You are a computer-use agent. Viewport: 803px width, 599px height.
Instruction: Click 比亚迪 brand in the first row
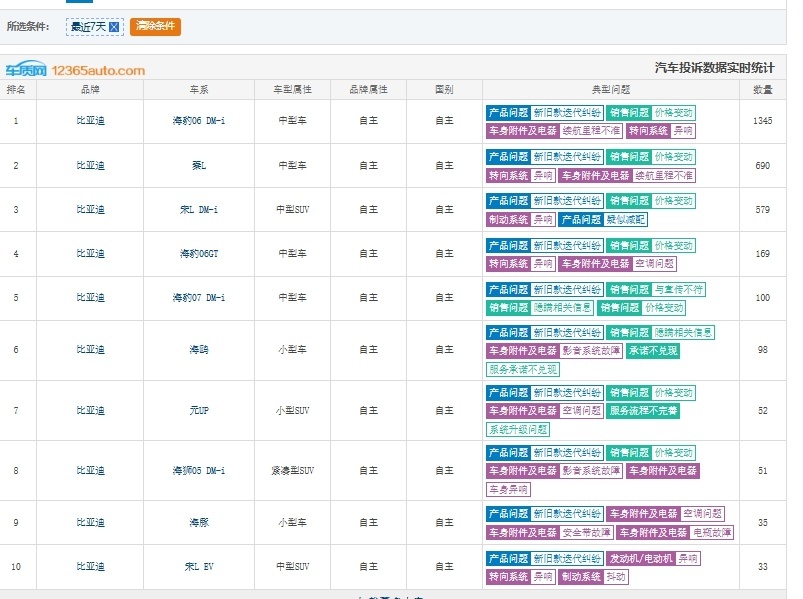coord(90,121)
